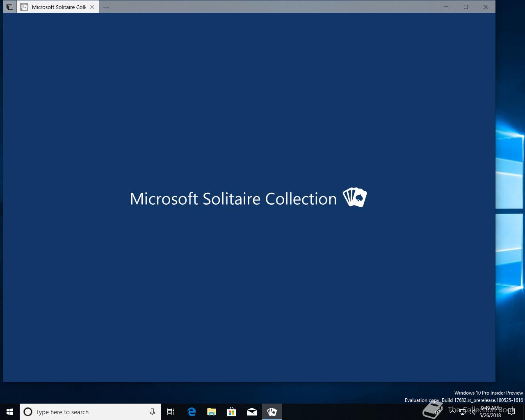Viewport: 525px width, 420px height.
Task: Open the Action Center notifications icon
Action: point(511,412)
